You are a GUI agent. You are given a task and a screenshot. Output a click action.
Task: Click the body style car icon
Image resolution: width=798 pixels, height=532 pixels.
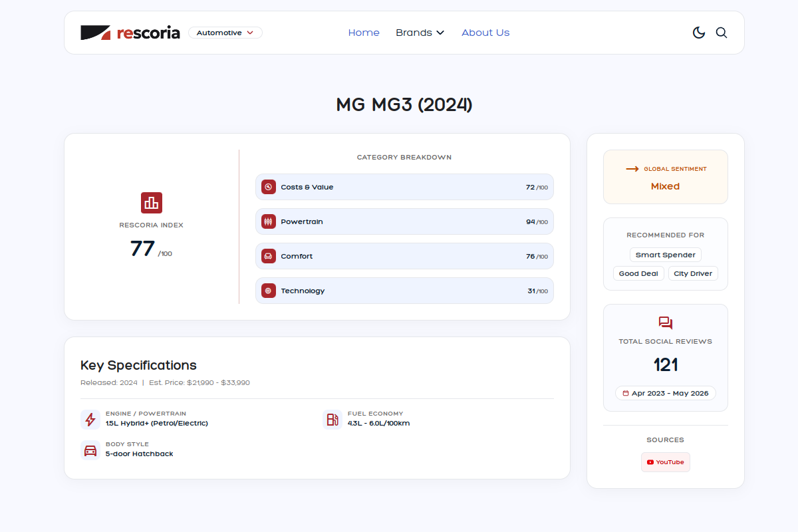point(90,450)
